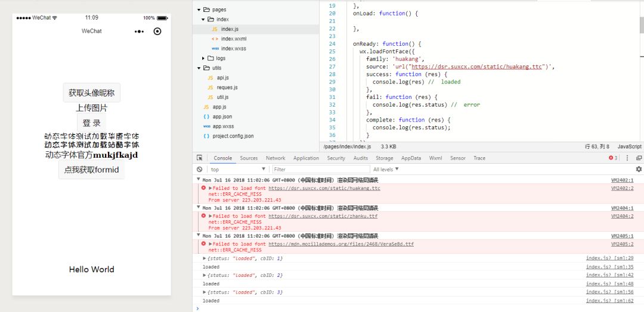Screen dimensions: 644x312
Task: Collapse the pages folder
Action: pos(199,10)
